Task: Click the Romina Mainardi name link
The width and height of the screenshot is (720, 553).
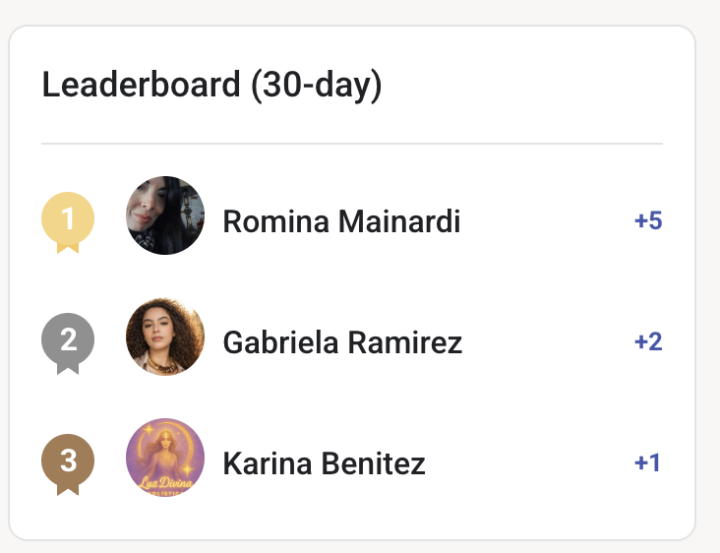Action: (341, 221)
